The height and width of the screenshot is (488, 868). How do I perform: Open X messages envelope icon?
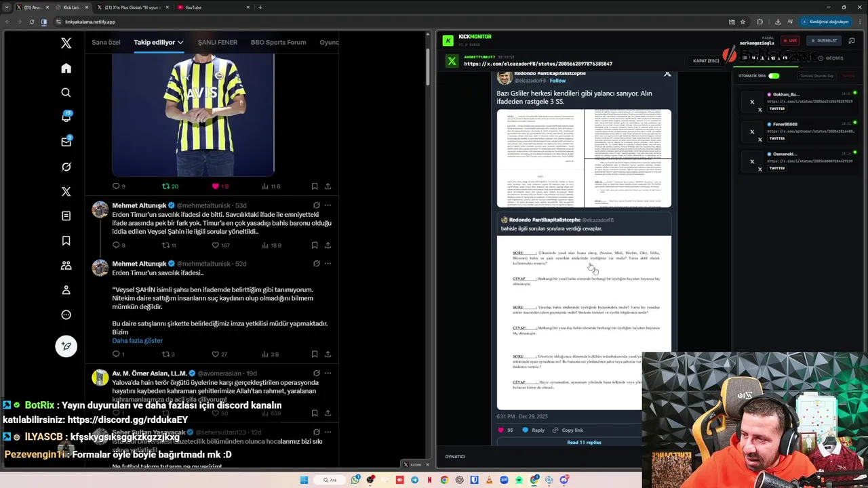[x=66, y=142]
